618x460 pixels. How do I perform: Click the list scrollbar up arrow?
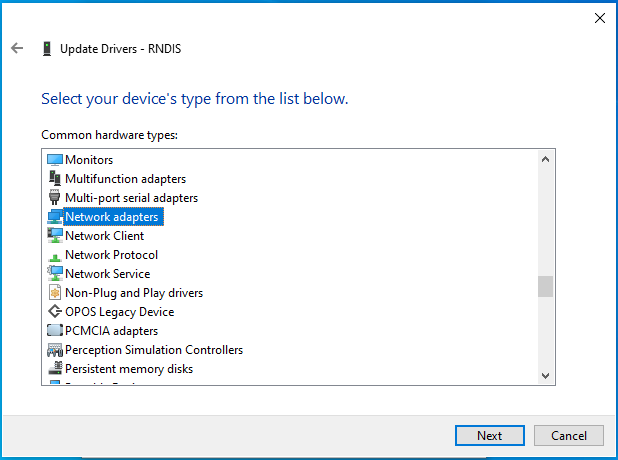(545, 159)
